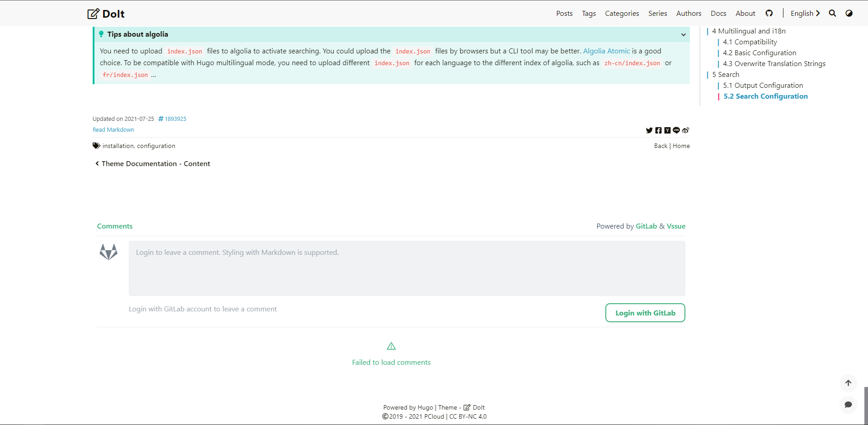Expand the English language selector
868x425 pixels.
(x=805, y=13)
